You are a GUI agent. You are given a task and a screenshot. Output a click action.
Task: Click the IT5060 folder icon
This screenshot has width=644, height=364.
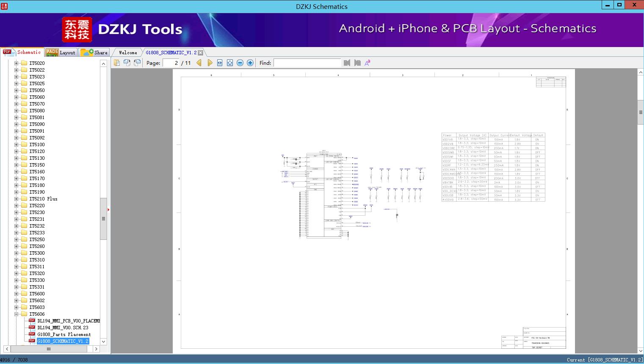[x=24, y=97]
